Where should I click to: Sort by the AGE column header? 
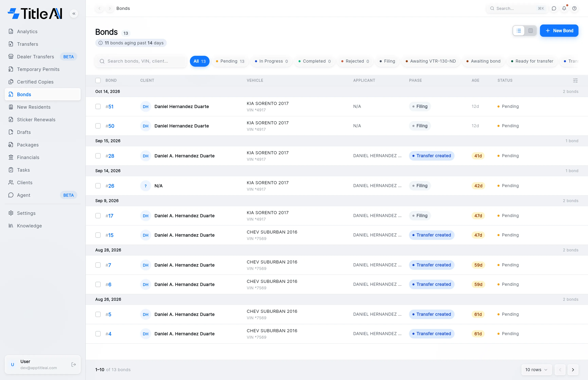(476, 80)
